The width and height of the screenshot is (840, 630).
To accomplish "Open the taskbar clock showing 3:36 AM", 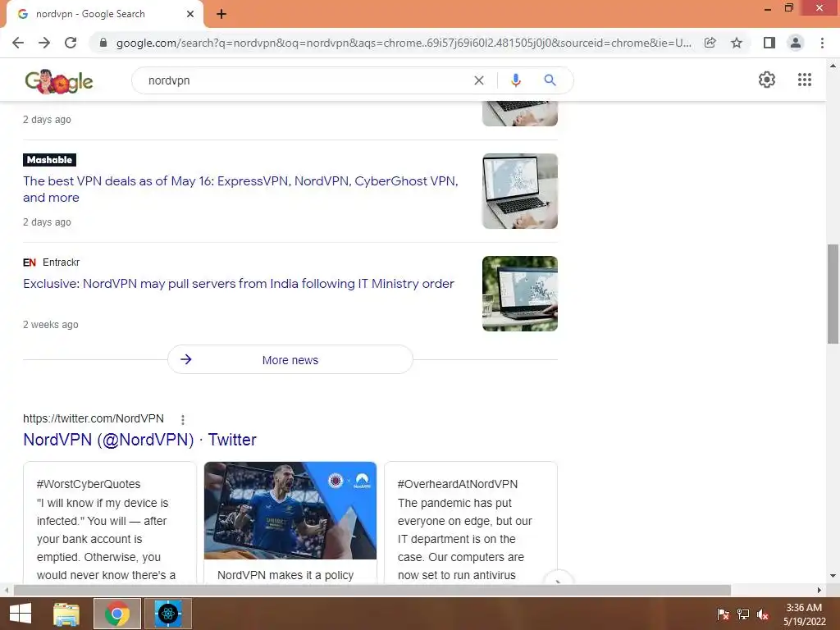I will pos(804,614).
